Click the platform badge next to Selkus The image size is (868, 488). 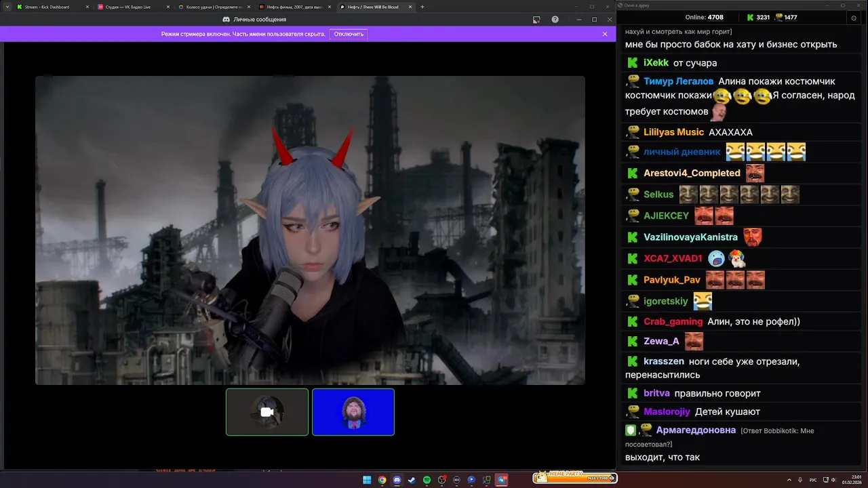633,194
